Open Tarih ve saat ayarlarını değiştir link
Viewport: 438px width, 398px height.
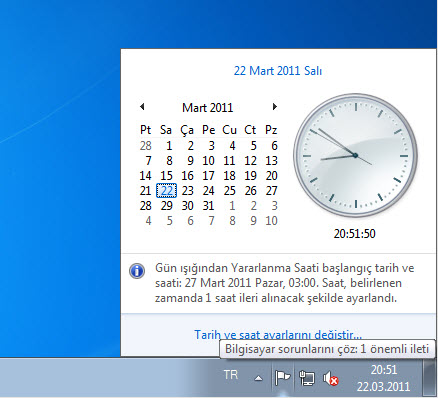(x=278, y=334)
